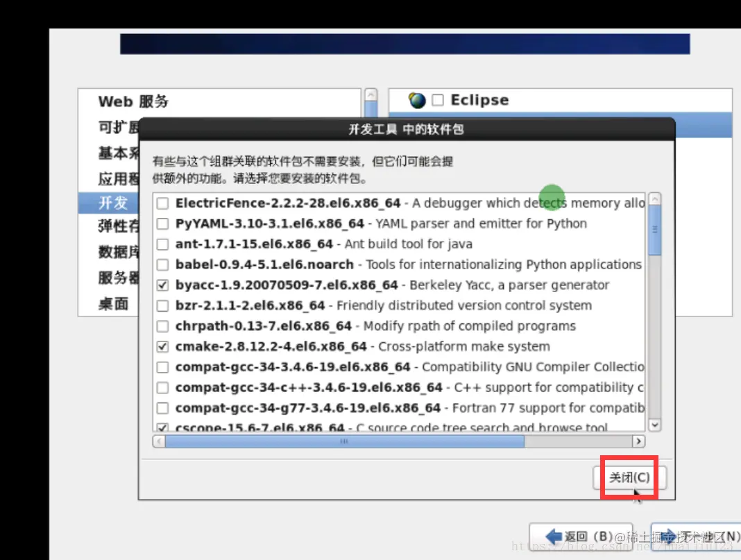Image resolution: width=741 pixels, height=560 pixels.
Task: Click the horizontal scrollbar left arrow
Action: coord(159,441)
